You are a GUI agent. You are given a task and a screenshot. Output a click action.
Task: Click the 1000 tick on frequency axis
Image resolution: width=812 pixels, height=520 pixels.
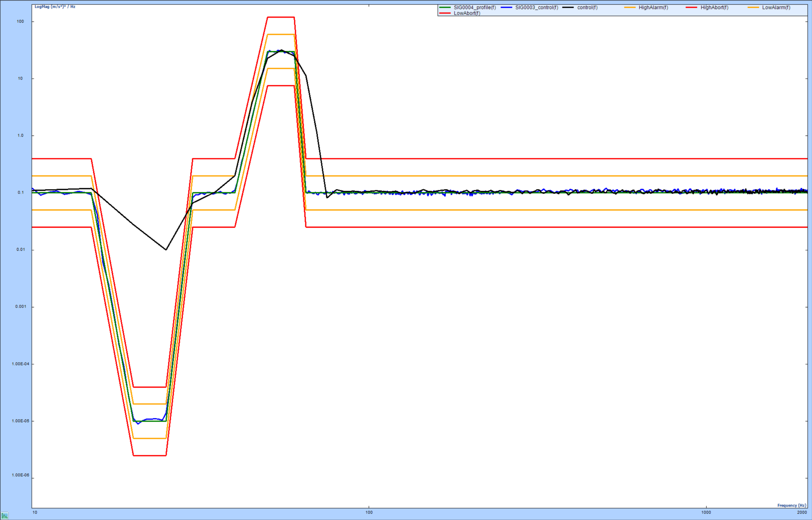[x=706, y=512]
